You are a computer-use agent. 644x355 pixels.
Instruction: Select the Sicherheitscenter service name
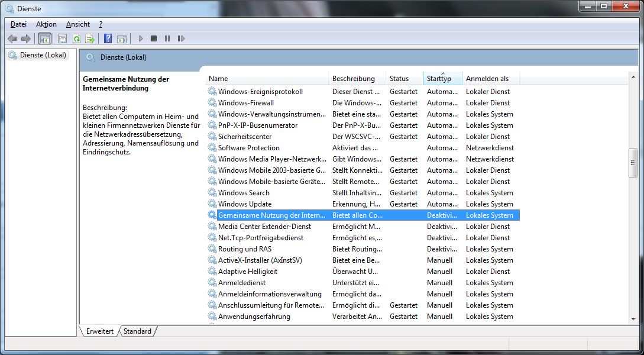(x=245, y=137)
